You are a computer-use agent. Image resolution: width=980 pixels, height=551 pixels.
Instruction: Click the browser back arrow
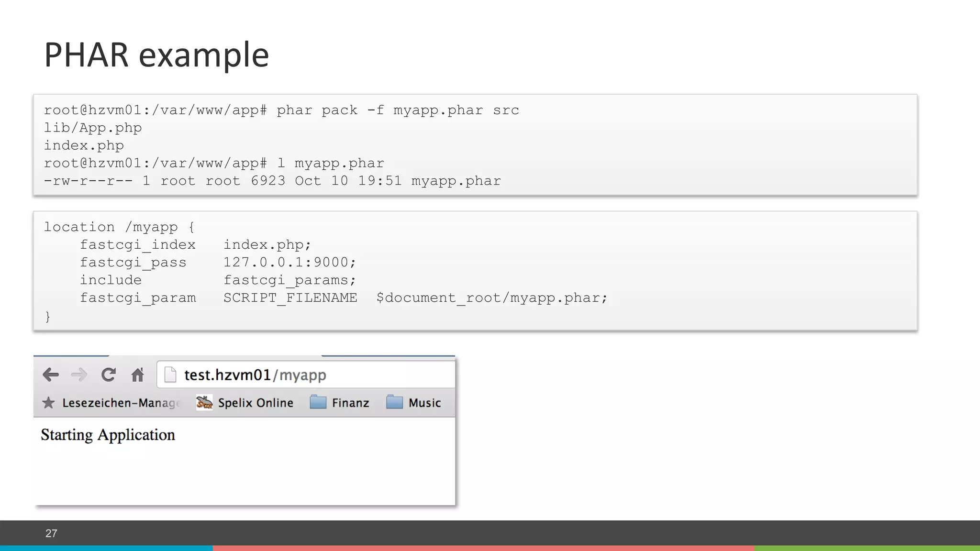[51, 375]
